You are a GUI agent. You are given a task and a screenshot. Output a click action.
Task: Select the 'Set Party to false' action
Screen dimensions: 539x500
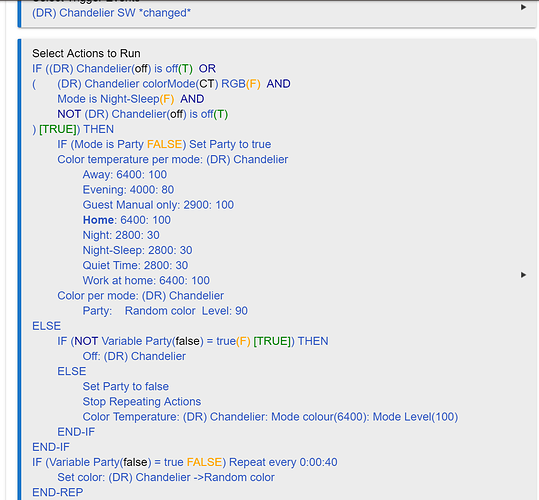[125, 386]
